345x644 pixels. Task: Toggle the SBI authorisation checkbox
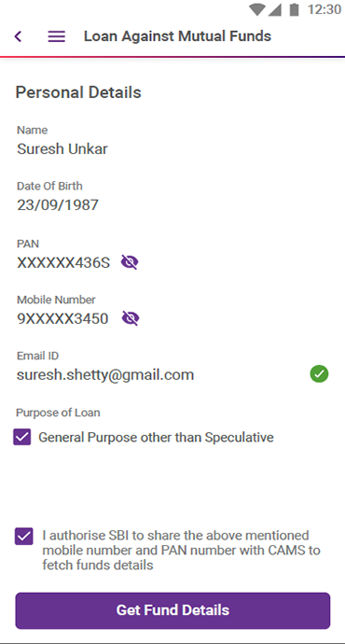click(24, 537)
